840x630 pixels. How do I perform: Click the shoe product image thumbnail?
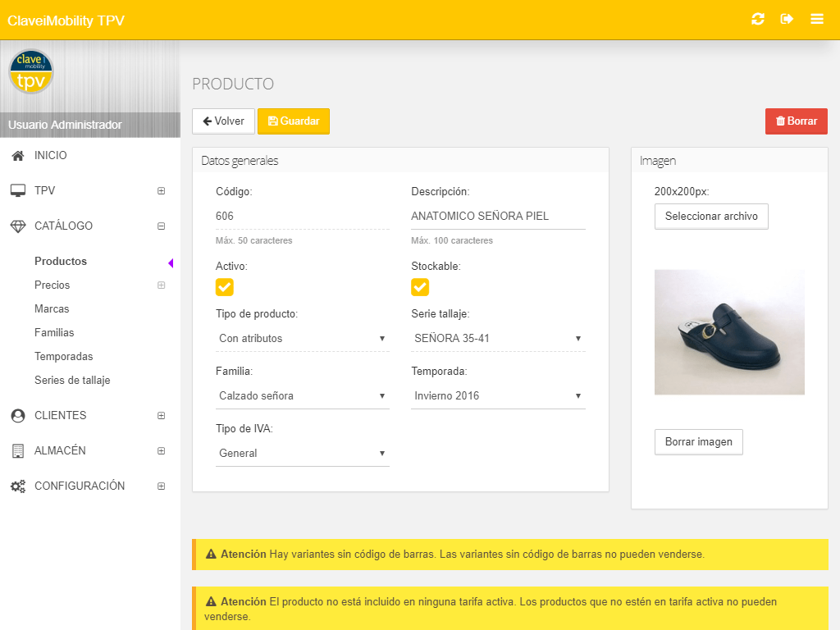pos(729,332)
